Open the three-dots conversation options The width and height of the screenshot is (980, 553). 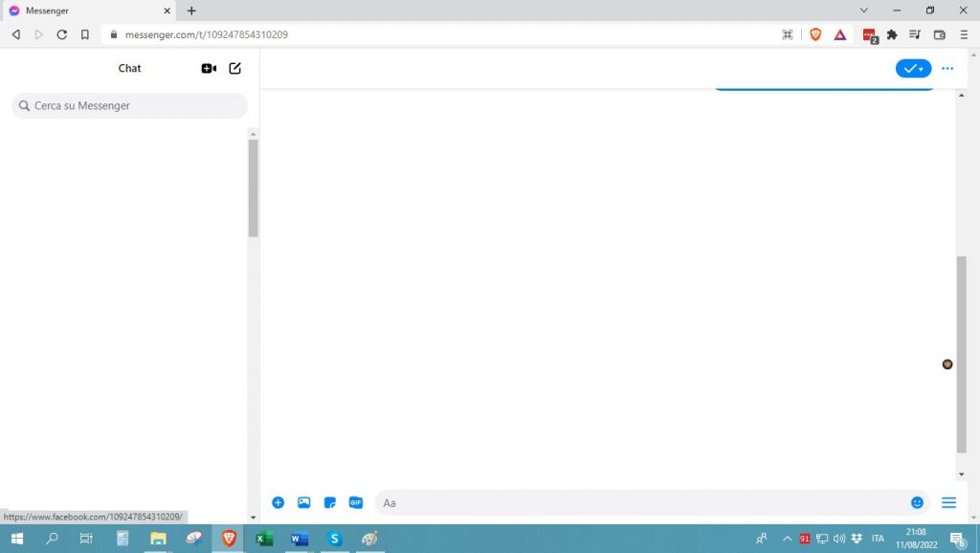tap(947, 69)
